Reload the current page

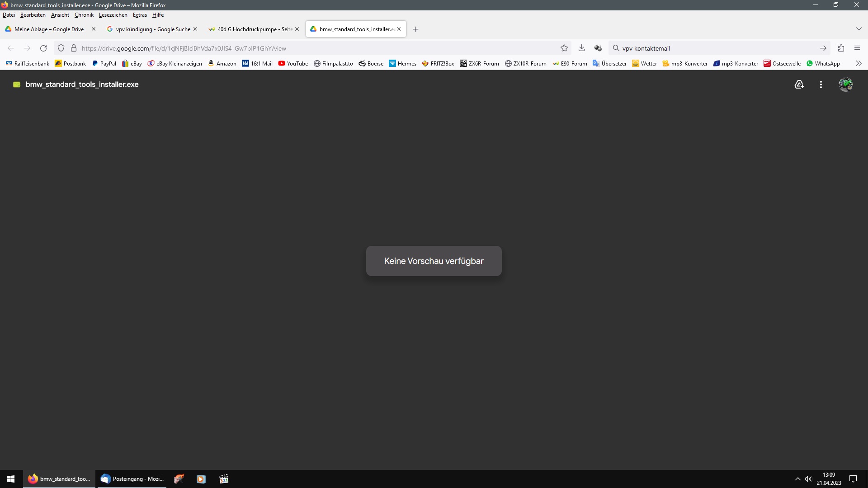point(43,48)
